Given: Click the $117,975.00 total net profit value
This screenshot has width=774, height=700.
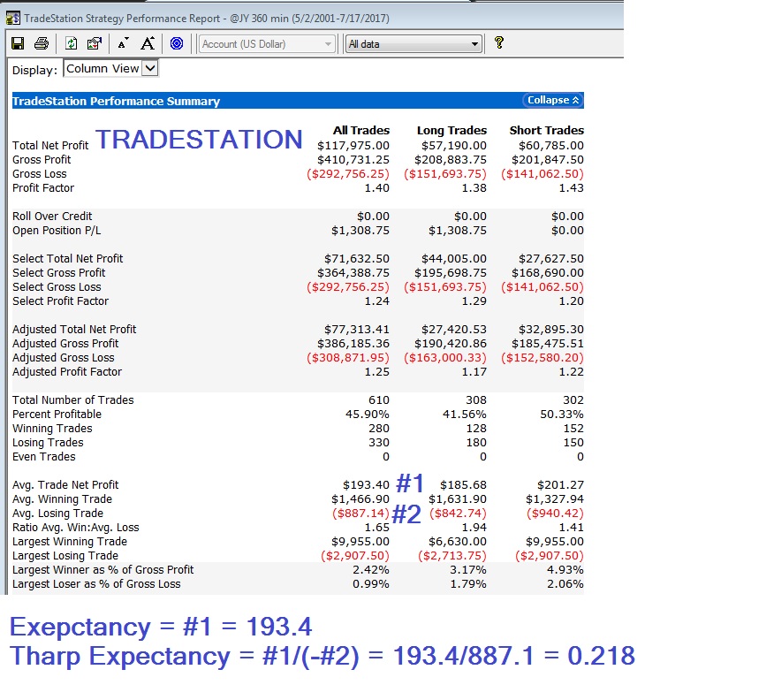Looking at the screenshot, I should 353,146.
